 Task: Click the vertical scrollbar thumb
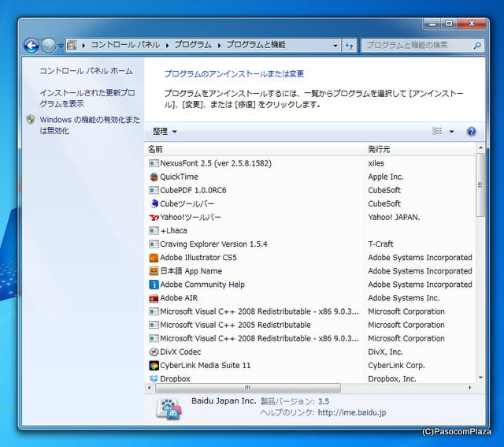click(480, 184)
